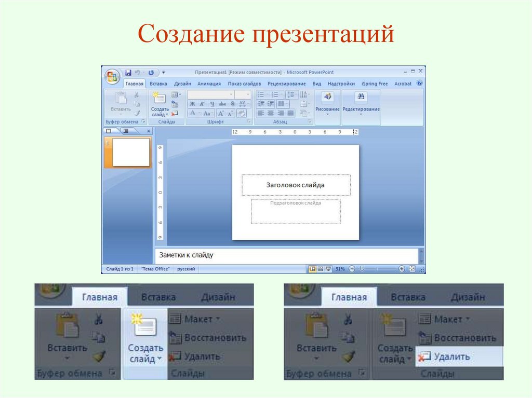The width and height of the screenshot is (532, 398).
Task: Switch to the Вид ribbon tab
Action: 316,84
